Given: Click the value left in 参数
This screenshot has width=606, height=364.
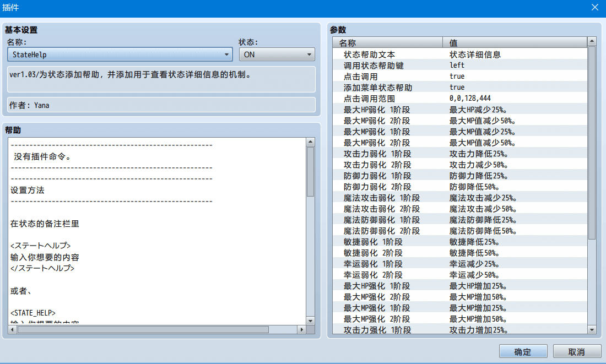Looking at the screenshot, I should pos(457,66).
